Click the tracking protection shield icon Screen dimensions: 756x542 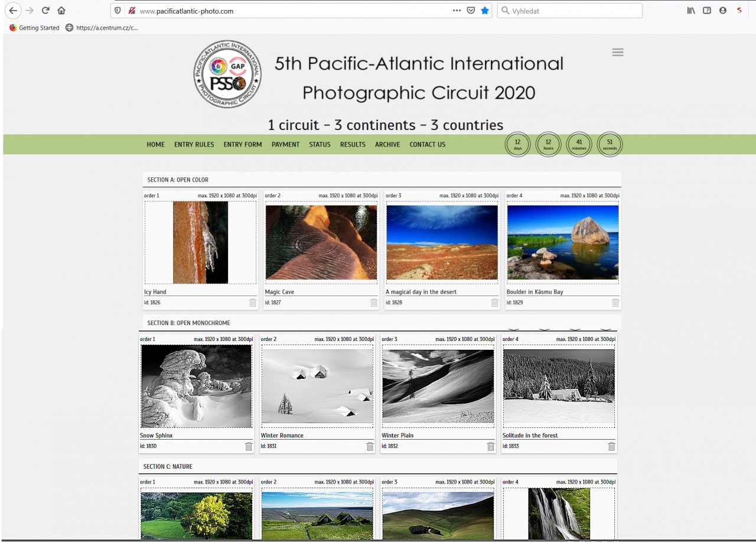coord(118,11)
